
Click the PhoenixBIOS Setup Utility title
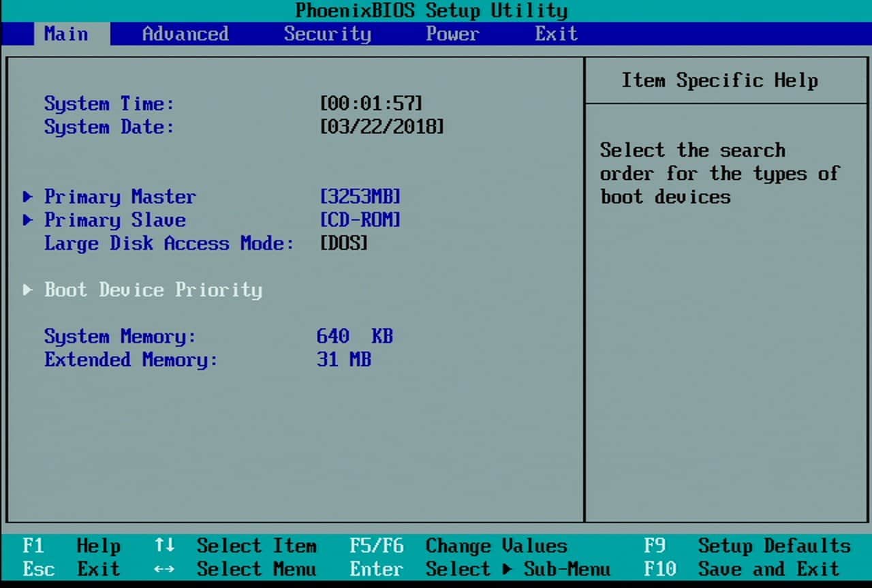point(431,11)
